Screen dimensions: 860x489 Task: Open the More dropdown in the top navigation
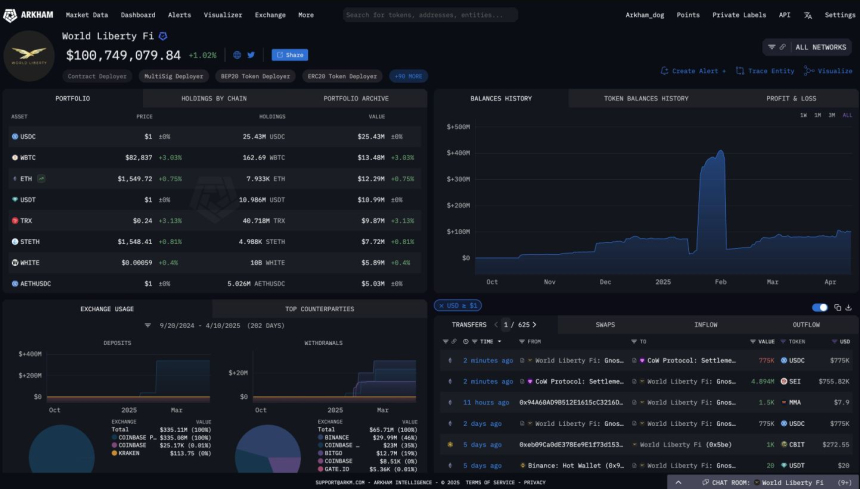point(306,15)
